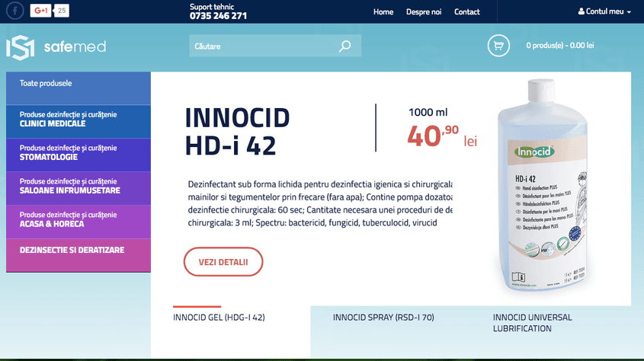Open the shopping cart icon
Image resolution: width=644 pixels, height=361 pixels.
(x=498, y=46)
